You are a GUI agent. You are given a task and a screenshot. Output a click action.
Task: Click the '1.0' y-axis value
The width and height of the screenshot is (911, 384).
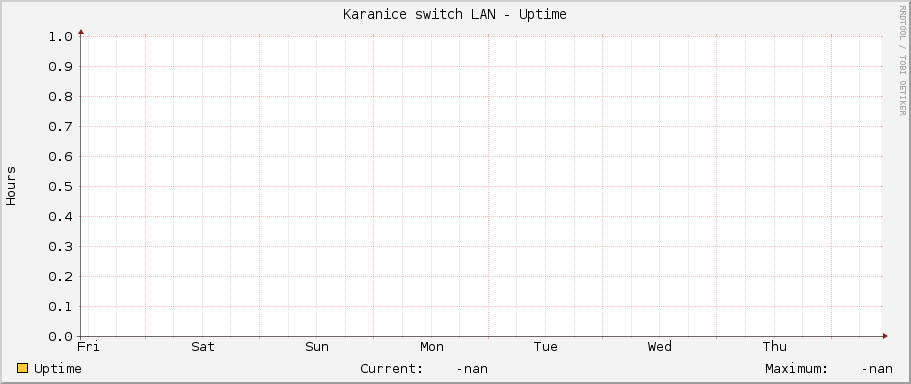click(x=60, y=37)
